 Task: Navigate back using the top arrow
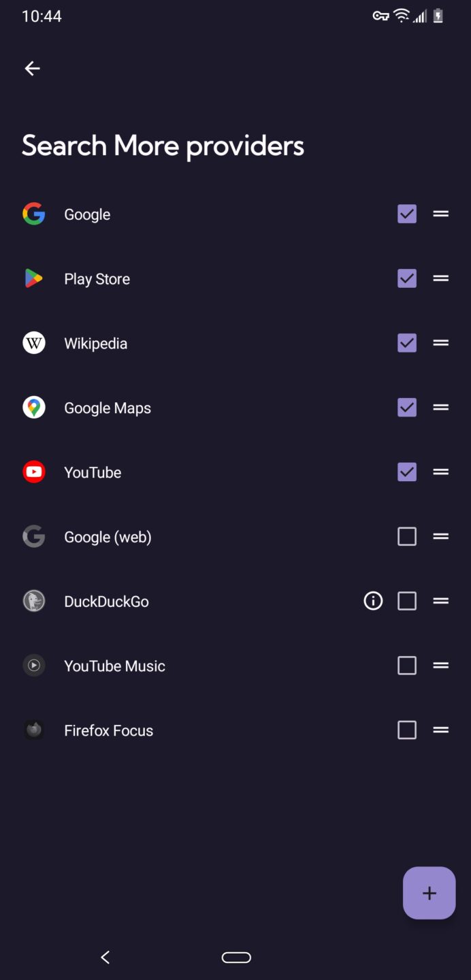point(32,68)
